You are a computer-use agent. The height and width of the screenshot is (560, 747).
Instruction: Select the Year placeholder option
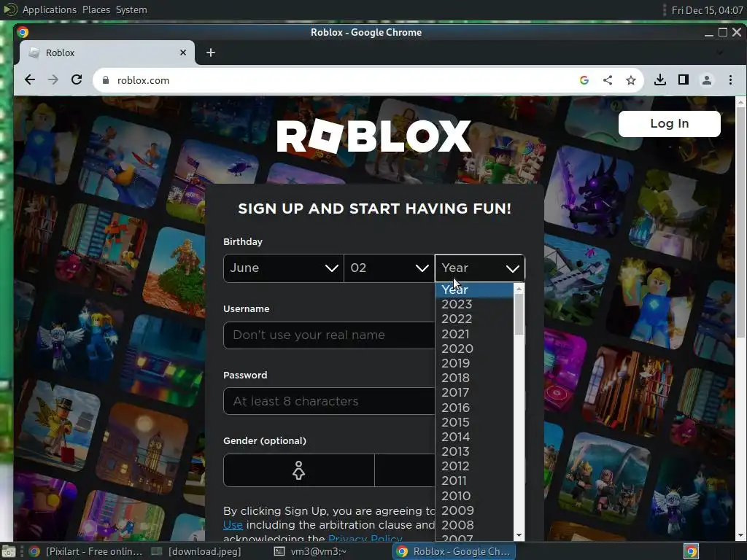pos(474,289)
